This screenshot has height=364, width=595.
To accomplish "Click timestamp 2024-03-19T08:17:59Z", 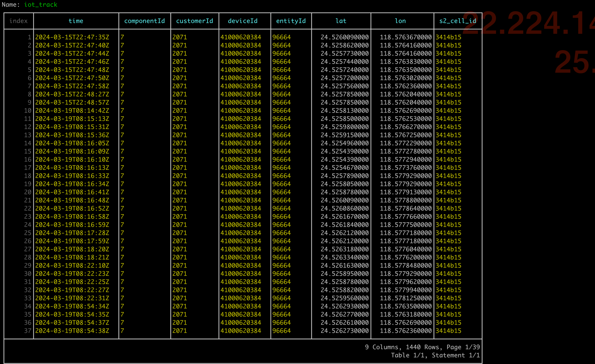I will pyautogui.click(x=72, y=241).
